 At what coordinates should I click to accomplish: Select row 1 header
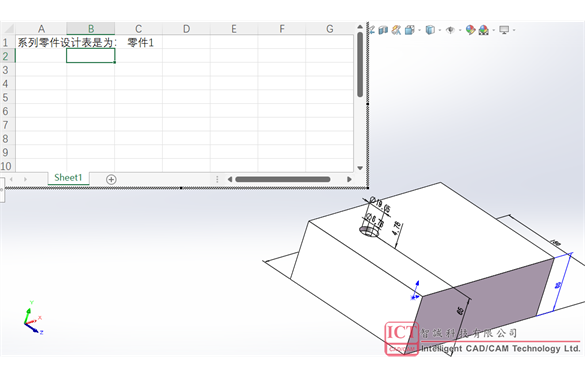point(7,42)
